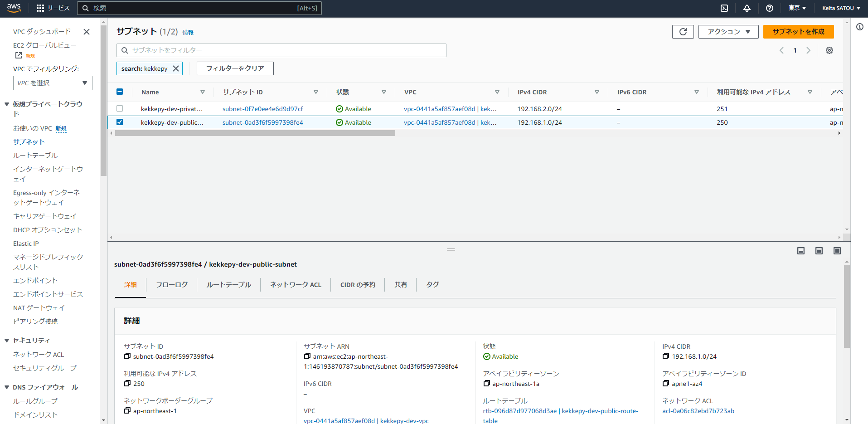Screen dimensions: 868x424
Task: Grab the split panel resize handle
Action: coord(451,249)
